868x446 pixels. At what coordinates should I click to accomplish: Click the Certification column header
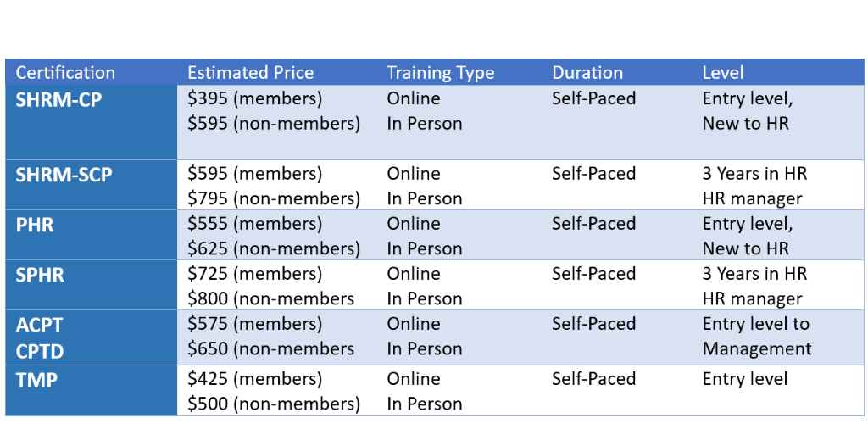[x=65, y=73]
